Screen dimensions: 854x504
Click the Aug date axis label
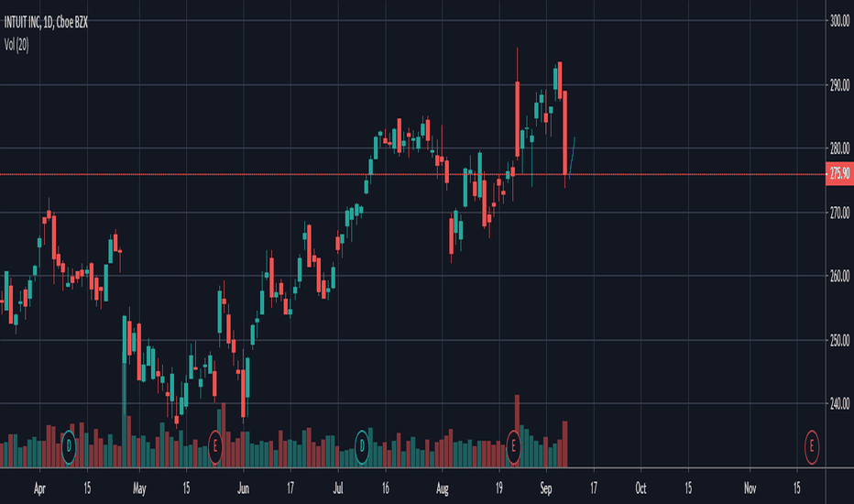coord(443,488)
